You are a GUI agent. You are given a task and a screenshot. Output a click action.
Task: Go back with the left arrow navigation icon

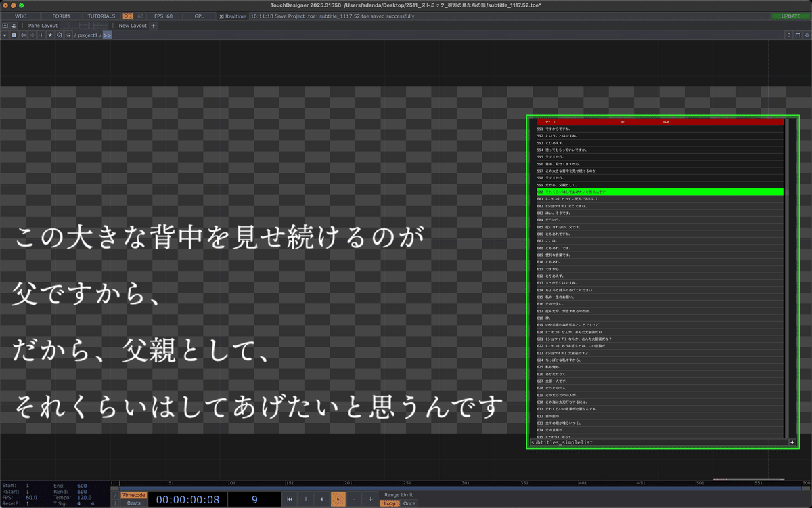[x=23, y=35]
